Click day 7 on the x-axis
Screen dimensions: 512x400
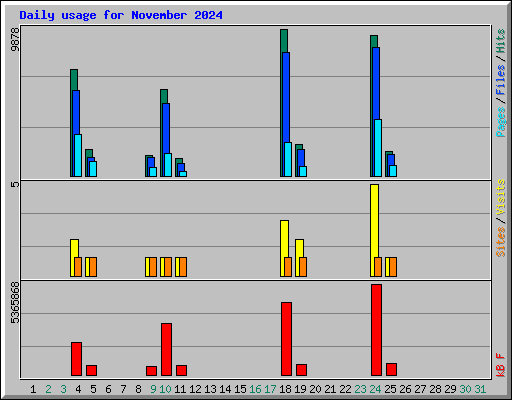(x=123, y=389)
